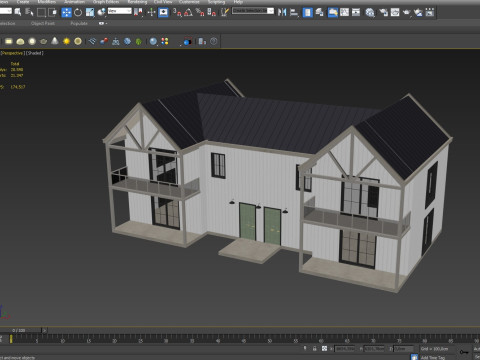Open the Material Editor
Viewport: 480px width, 360px height.
click(370, 13)
